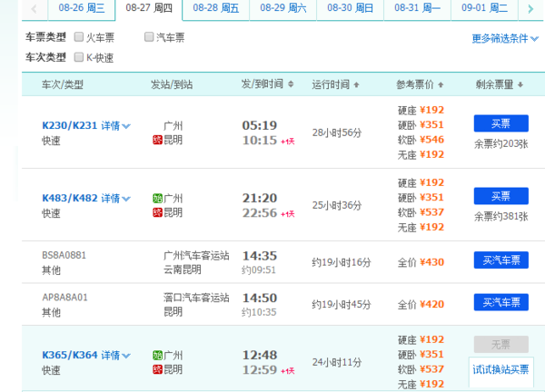Sort by 发/到时间 arrow icon

click(289, 84)
